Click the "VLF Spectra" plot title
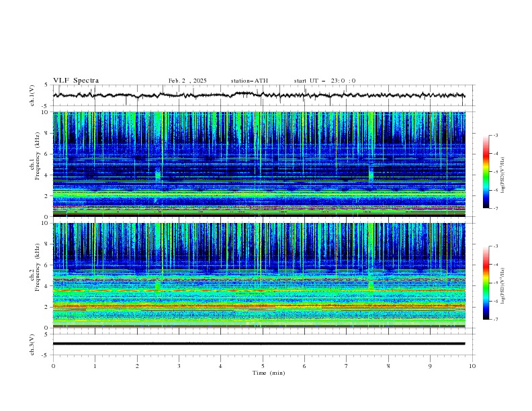 [76, 81]
